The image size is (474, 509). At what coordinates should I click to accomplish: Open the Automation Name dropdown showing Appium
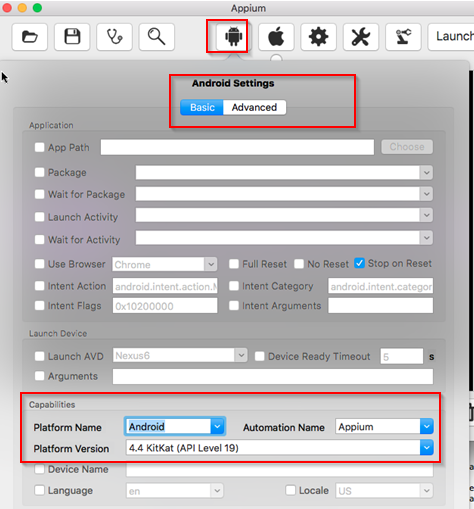point(427,427)
